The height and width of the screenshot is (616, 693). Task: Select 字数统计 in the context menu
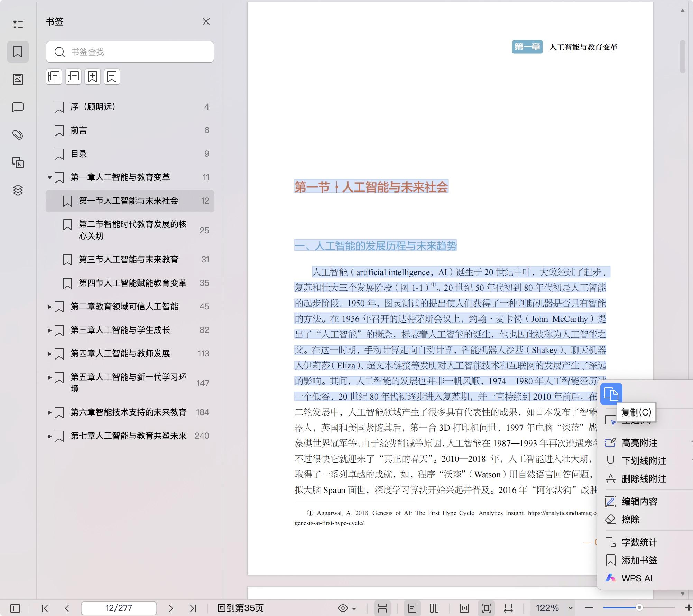click(x=639, y=542)
